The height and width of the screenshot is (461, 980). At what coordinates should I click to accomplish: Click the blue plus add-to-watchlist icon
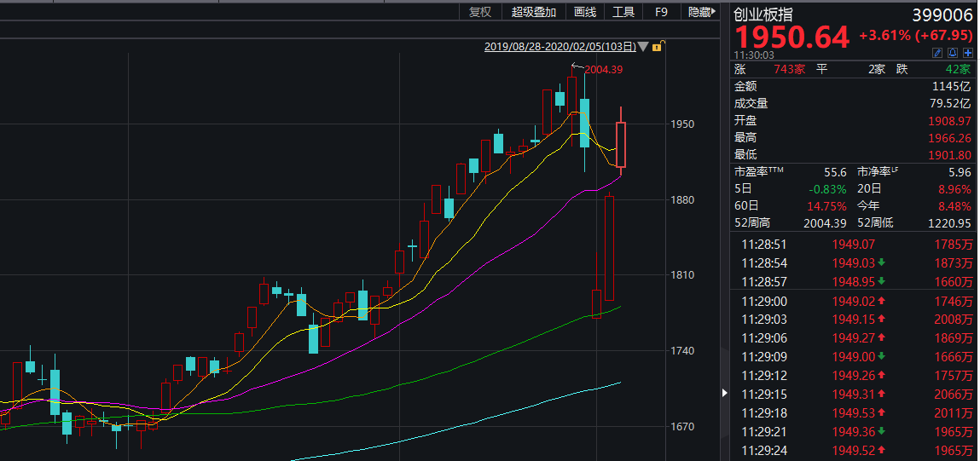tap(967, 53)
